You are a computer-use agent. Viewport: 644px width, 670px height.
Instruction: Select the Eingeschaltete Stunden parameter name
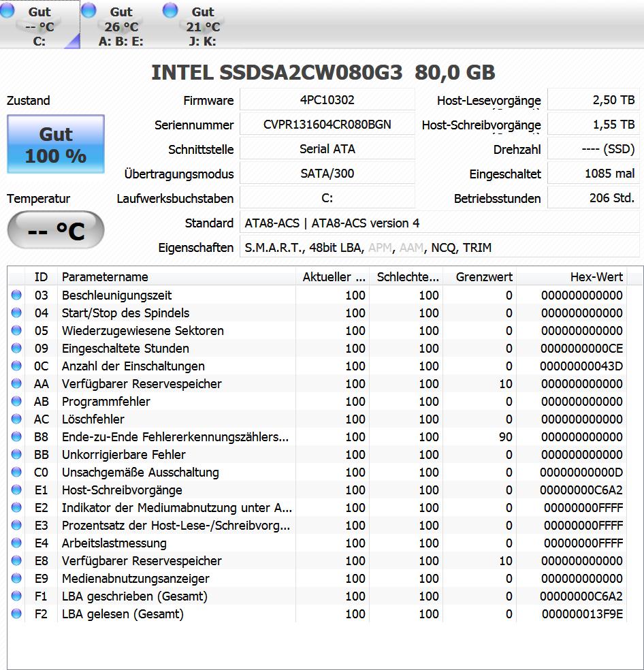click(125, 348)
